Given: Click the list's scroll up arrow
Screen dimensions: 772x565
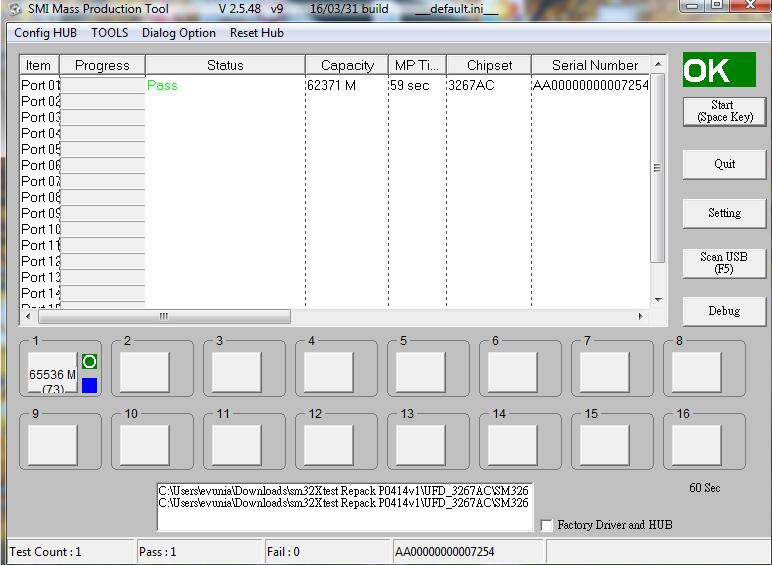Looking at the screenshot, I should 658,64.
